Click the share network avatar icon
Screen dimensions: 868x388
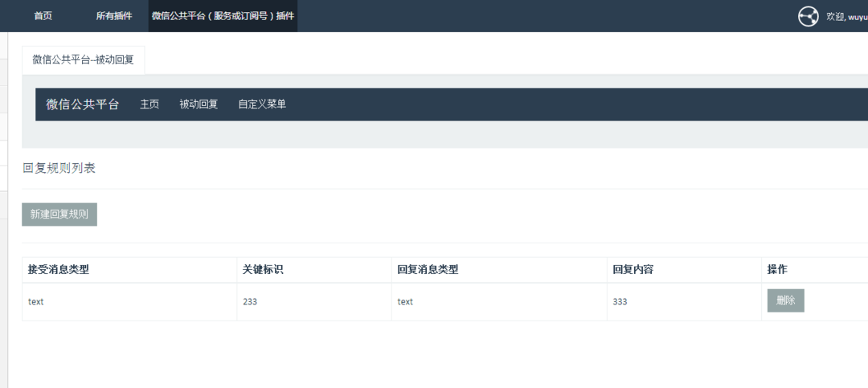point(809,16)
